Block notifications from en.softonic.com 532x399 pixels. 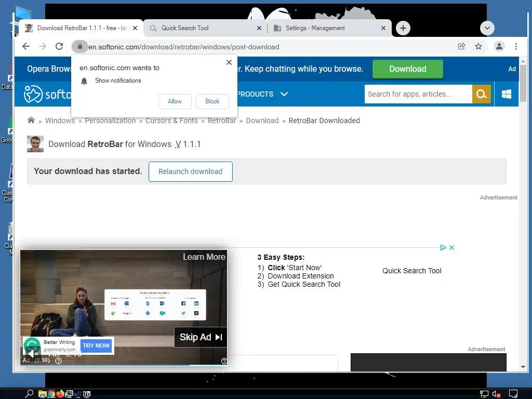click(x=212, y=101)
